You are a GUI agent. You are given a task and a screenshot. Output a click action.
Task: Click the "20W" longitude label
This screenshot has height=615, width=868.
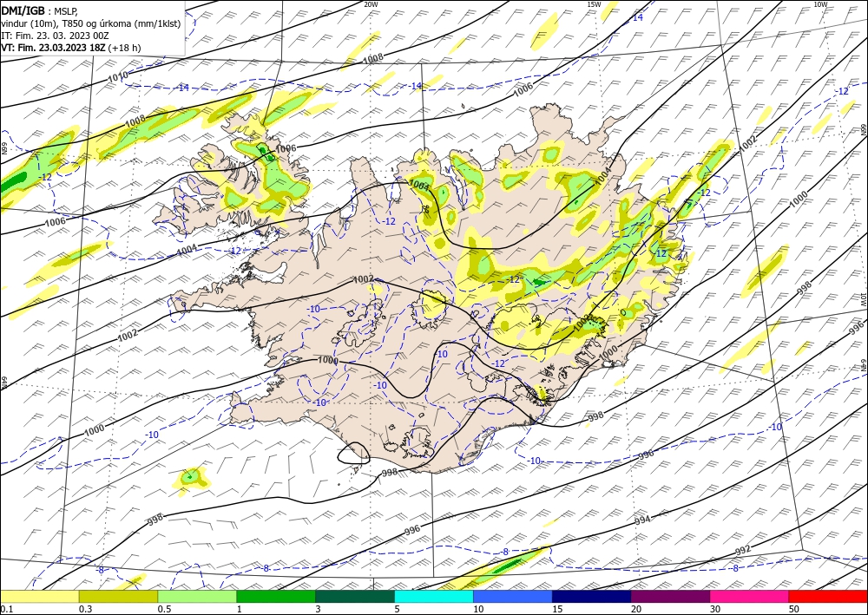372,4
